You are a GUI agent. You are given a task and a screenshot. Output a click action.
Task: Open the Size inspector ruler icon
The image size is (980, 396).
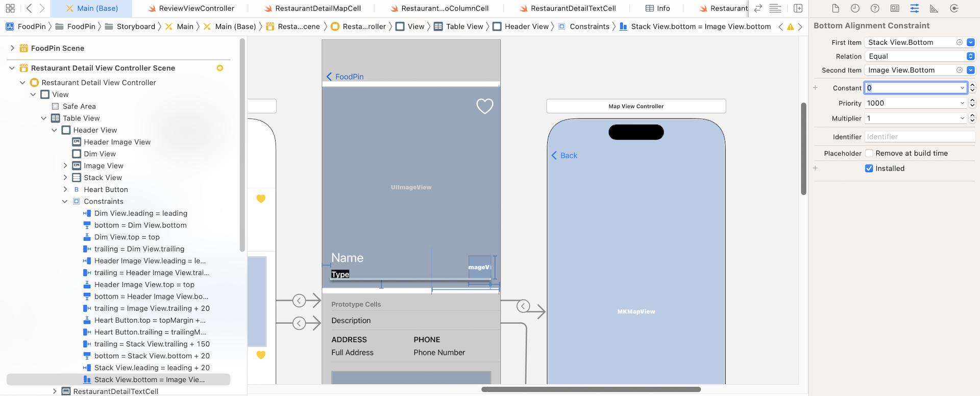[934, 8]
